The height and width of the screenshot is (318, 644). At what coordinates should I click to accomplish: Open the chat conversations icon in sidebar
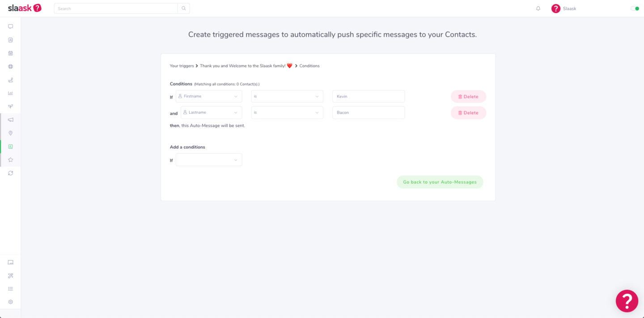pyautogui.click(x=10, y=26)
